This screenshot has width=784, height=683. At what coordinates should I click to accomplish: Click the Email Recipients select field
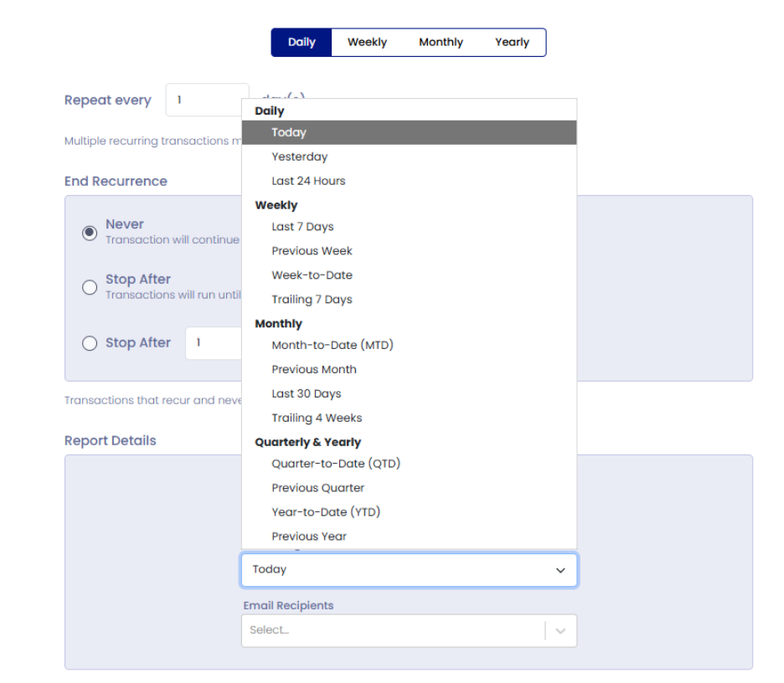tap(392, 631)
